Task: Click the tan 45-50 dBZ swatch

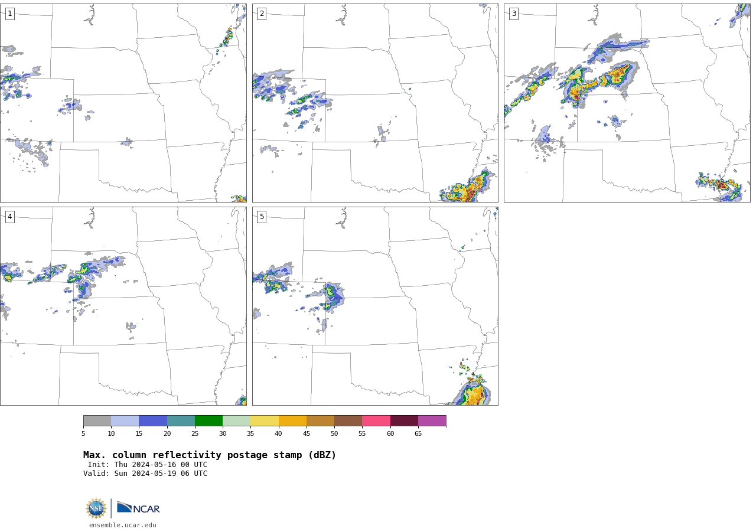Action: tap(320, 421)
